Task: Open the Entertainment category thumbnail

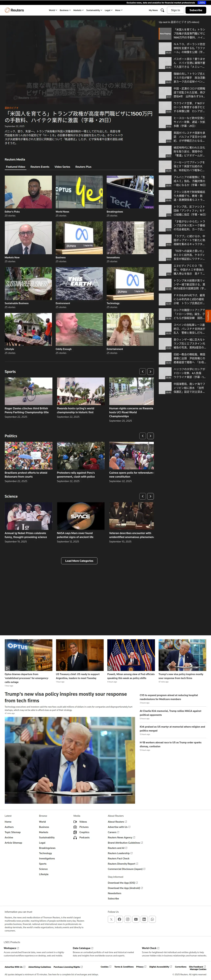Action: pos(130,329)
